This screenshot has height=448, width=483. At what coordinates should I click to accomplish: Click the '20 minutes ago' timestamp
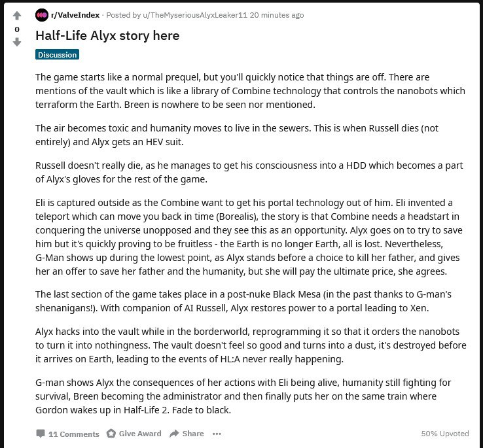(277, 15)
